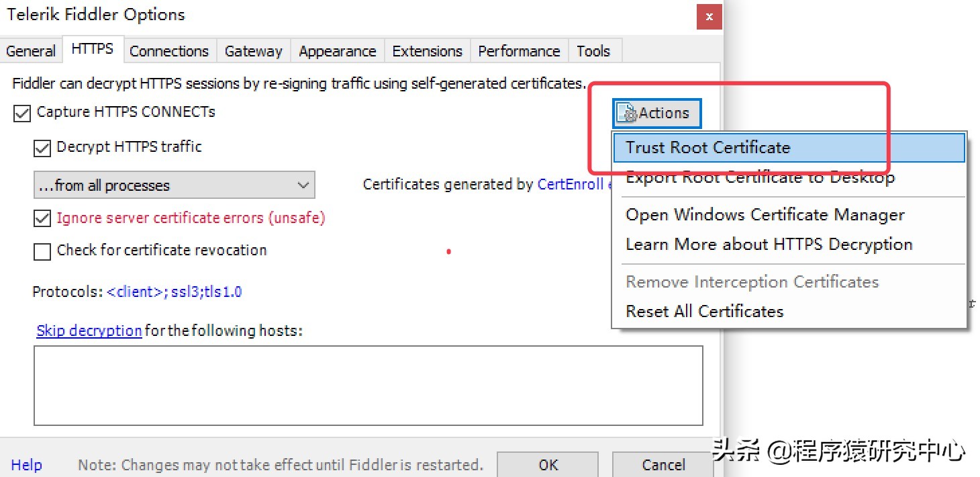Viewport: 980px width, 477px height.
Task: Open the Help link
Action: click(27, 465)
